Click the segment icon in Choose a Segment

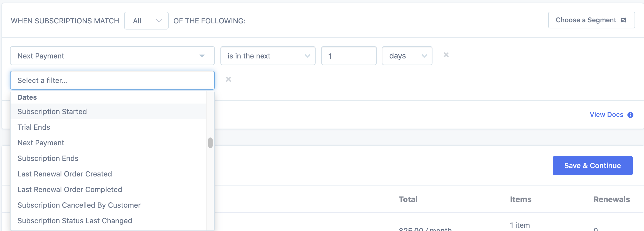(624, 20)
